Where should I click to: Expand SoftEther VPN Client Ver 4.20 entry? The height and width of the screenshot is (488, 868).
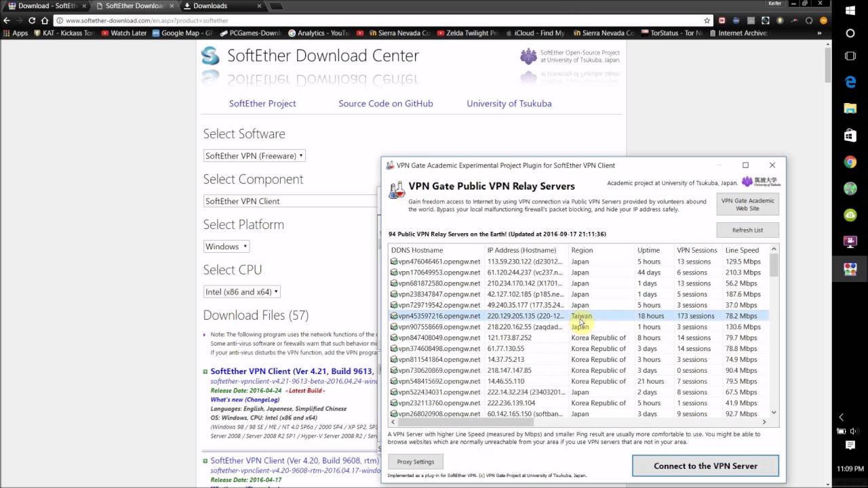pyautogui.click(x=205, y=461)
